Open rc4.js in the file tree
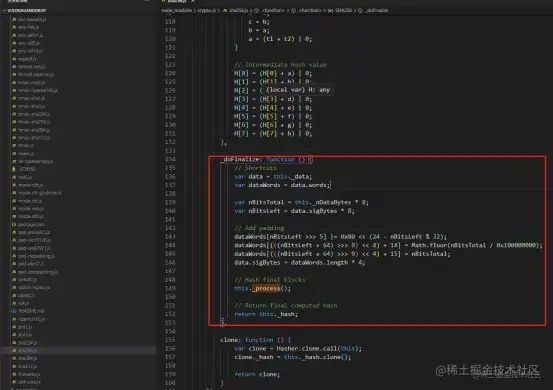The width and height of the screenshot is (553, 390). (23, 303)
